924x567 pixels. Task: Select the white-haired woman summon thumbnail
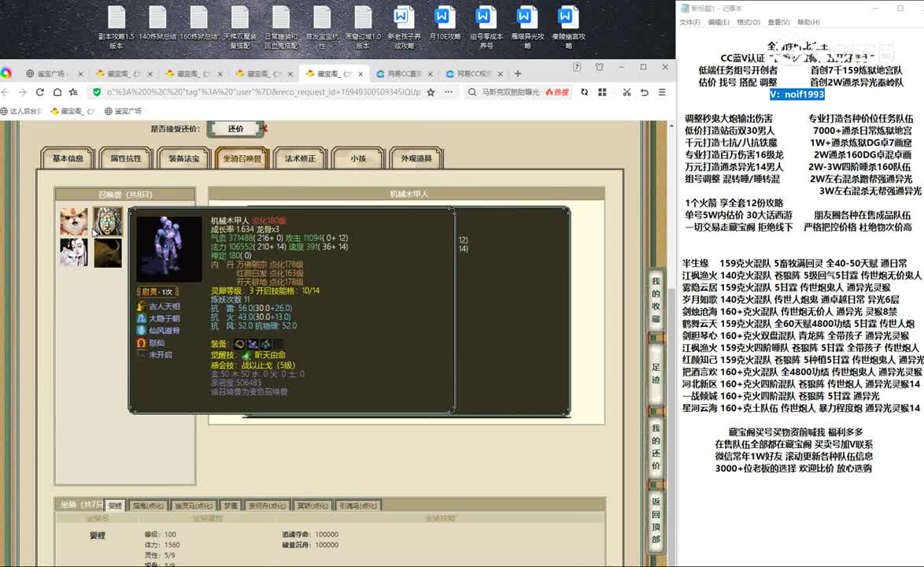point(74,253)
